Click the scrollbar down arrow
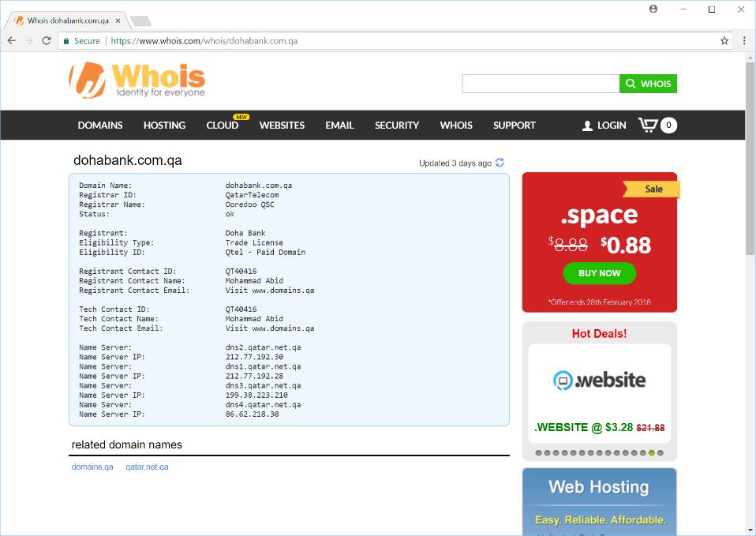Image resolution: width=756 pixels, height=536 pixels. pyautogui.click(x=750, y=531)
